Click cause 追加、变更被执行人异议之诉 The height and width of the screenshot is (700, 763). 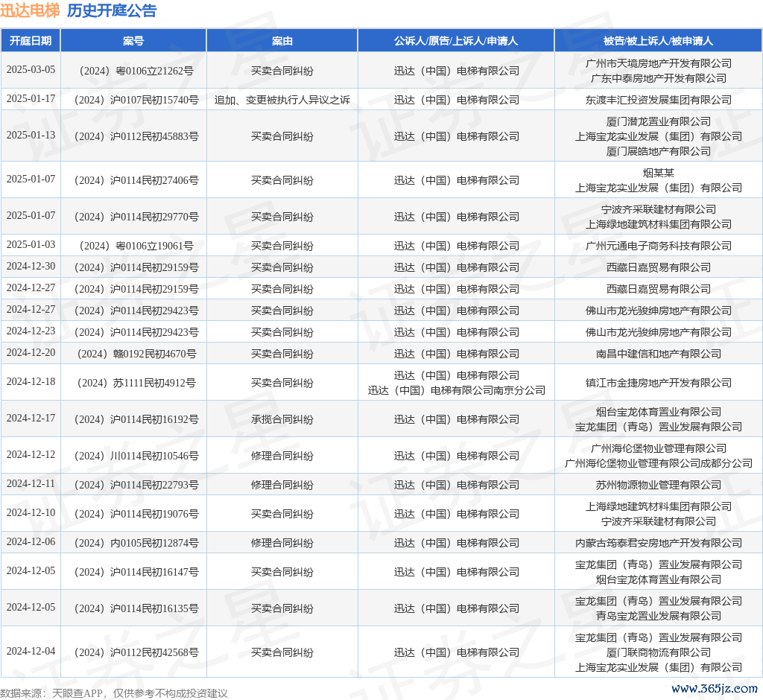282,100
